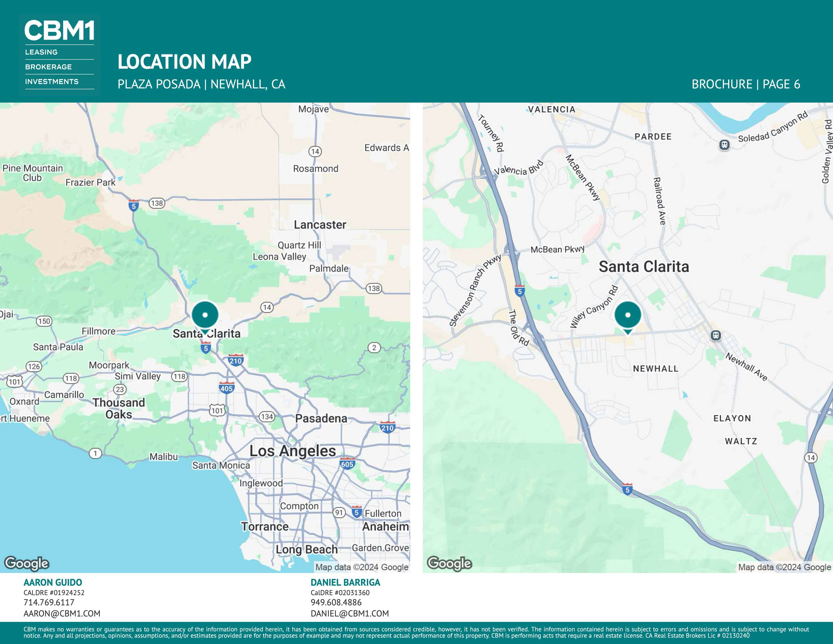Click the Google logo on left map
833x644 pixels.
[x=27, y=563]
